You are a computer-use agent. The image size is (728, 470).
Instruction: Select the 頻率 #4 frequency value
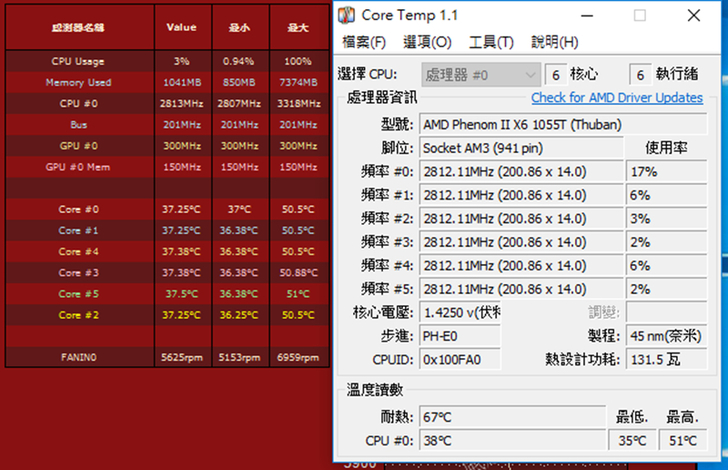point(521,266)
